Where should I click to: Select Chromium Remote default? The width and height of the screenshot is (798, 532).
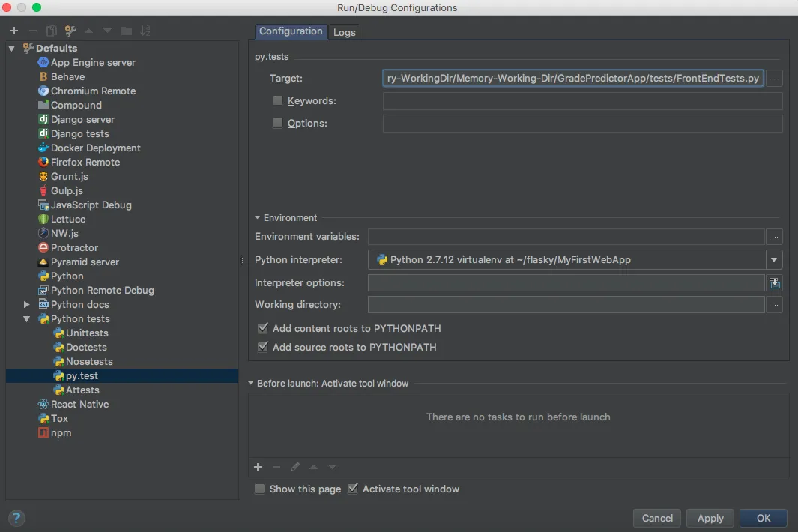click(x=93, y=91)
